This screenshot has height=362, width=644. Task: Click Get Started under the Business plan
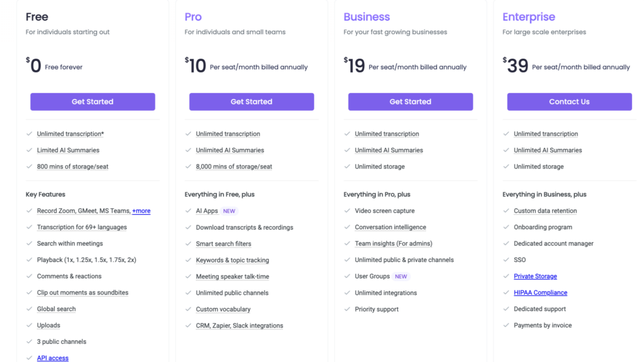[x=410, y=102]
